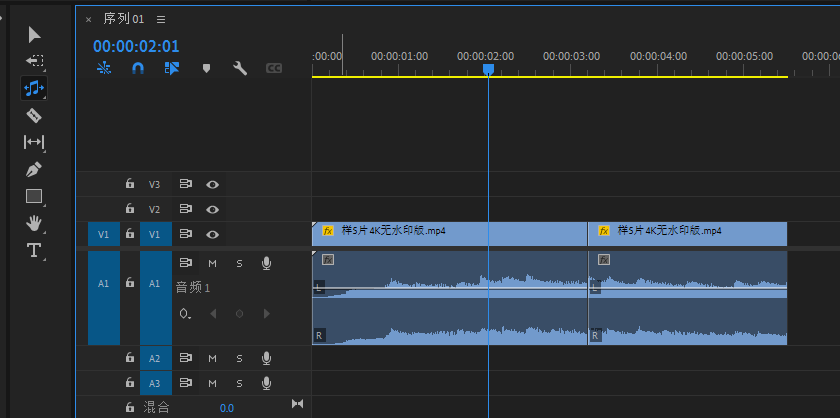Screen dimensions: 840x418
Task: Toggle Snap magnet icon in timeline
Action: (138, 69)
